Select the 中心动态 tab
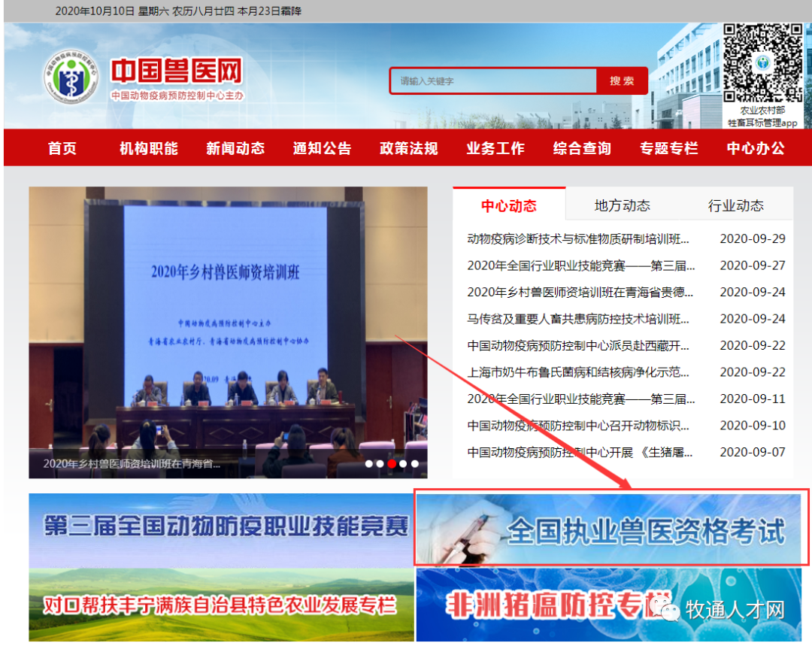 (x=509, y=205)
